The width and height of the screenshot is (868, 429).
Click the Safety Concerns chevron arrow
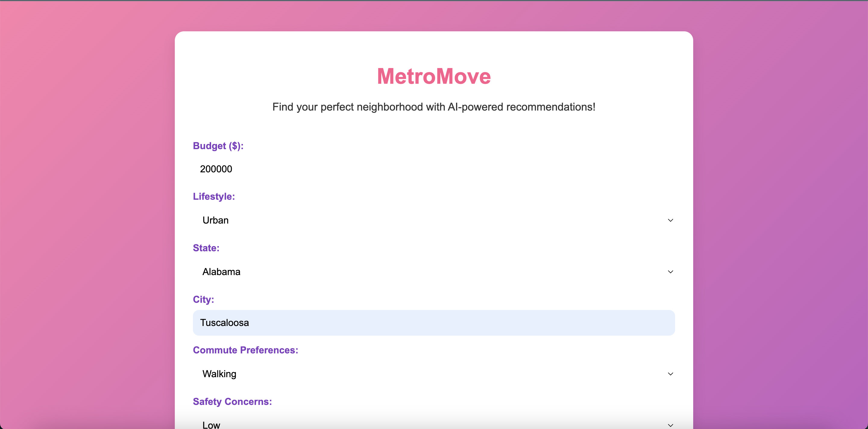pos(670,425)
